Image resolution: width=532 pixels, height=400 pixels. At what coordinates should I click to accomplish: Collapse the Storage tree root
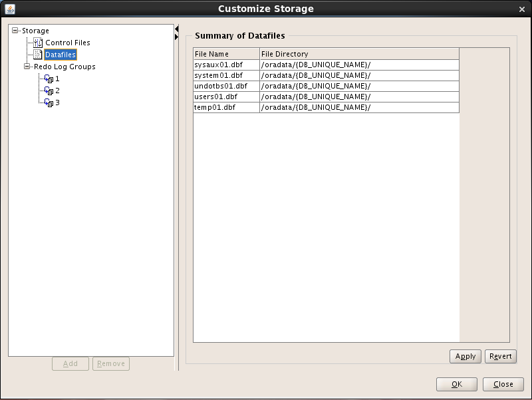(x=15, y=31)
